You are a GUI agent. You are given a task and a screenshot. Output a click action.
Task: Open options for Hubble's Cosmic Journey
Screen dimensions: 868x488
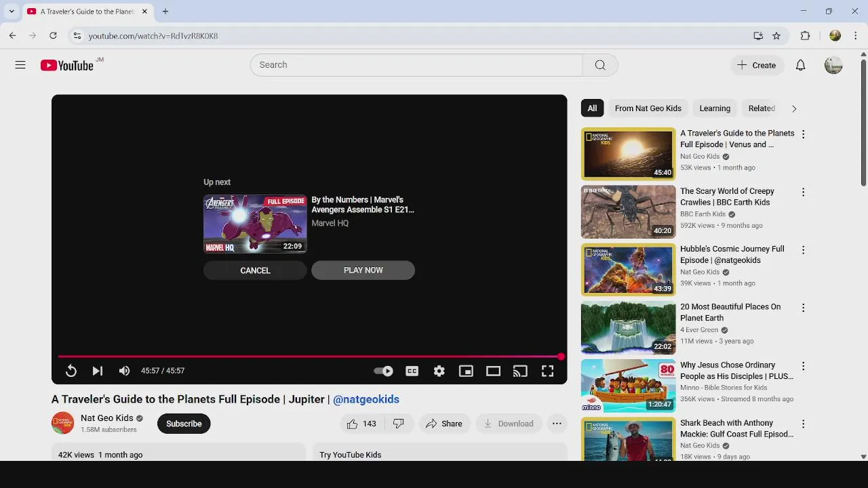[x=803, y=250]
